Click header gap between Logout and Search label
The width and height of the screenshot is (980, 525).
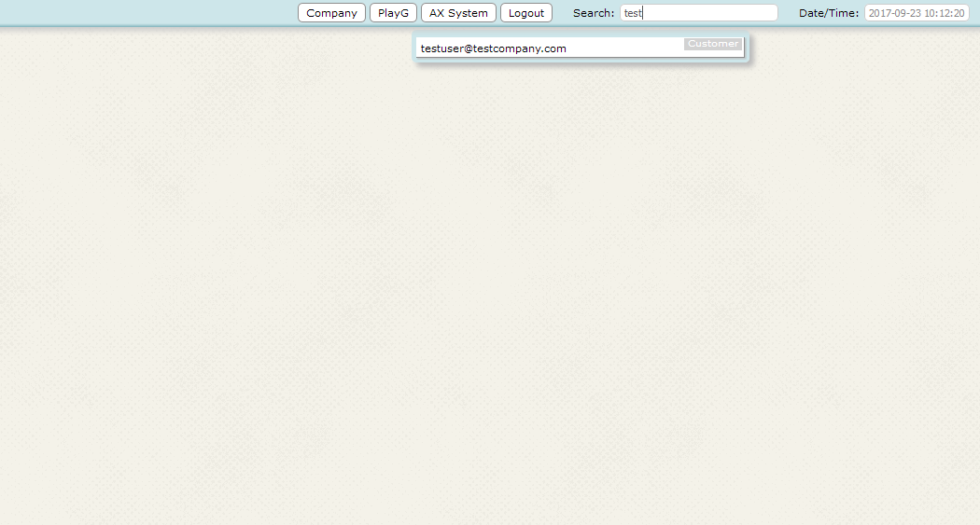pos(563,13)
